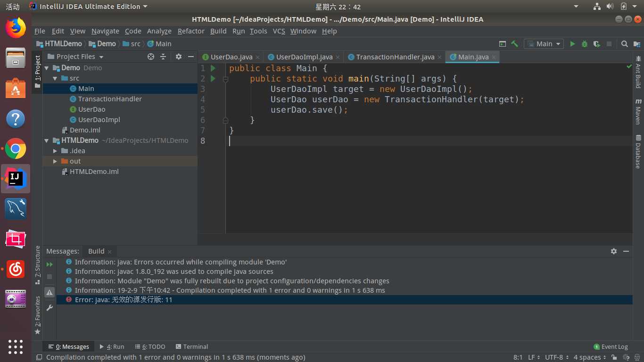
Task: Open the Project Files view selector dropdown
Action: [75, 57]
